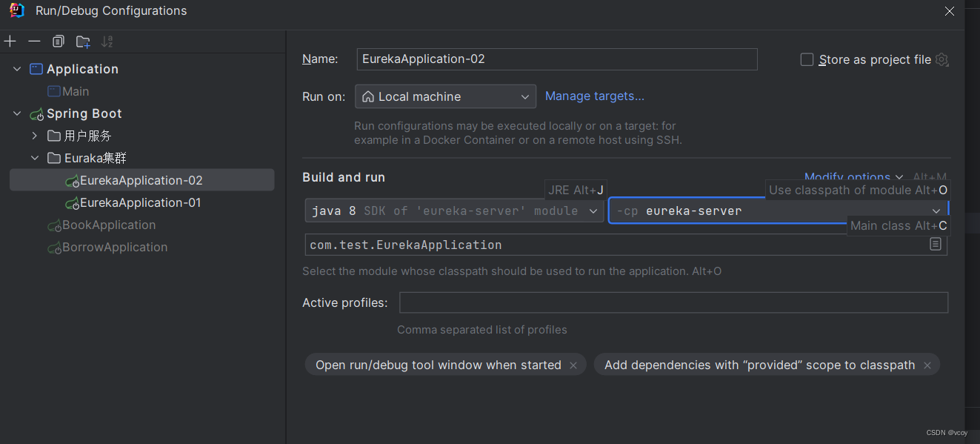Click the IntelliJ logo in title bar
The image size is (980, 444).
tap(17, 10)
